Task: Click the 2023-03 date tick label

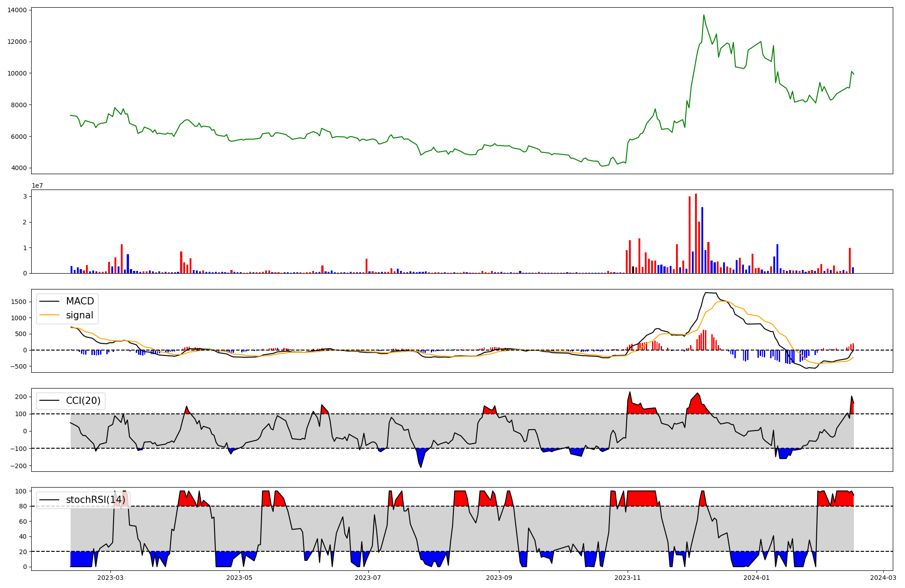Action: pos(110,578)
